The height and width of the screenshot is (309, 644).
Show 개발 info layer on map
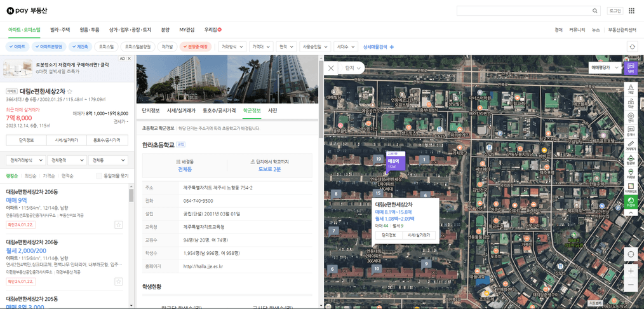click(631, 89)
